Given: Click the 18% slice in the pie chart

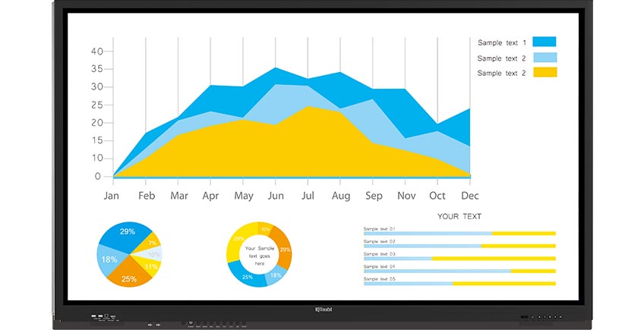Looking at the screenshot, I should coord(109,259).
